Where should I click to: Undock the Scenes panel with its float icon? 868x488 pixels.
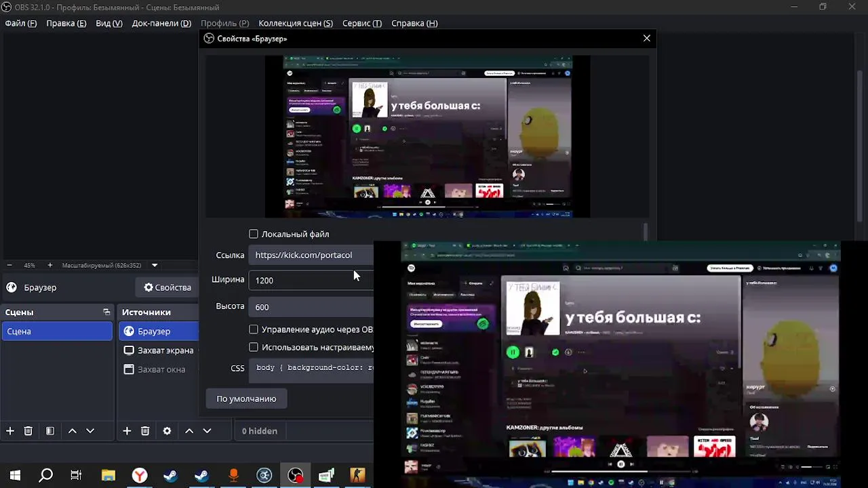106,312
